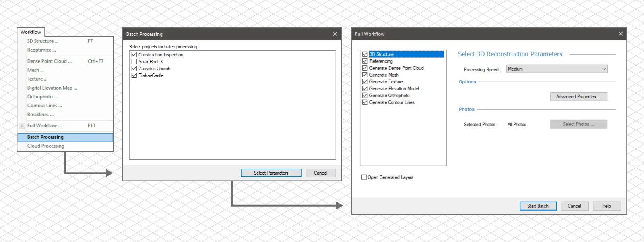Click the 'All Photos' value text
The width and height of the screenshot is (644, 242).
[517, 125]
